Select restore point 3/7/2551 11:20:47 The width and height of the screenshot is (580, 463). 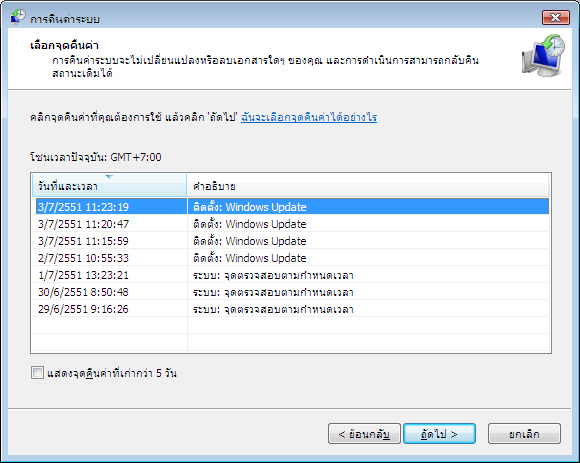point(292,224)
